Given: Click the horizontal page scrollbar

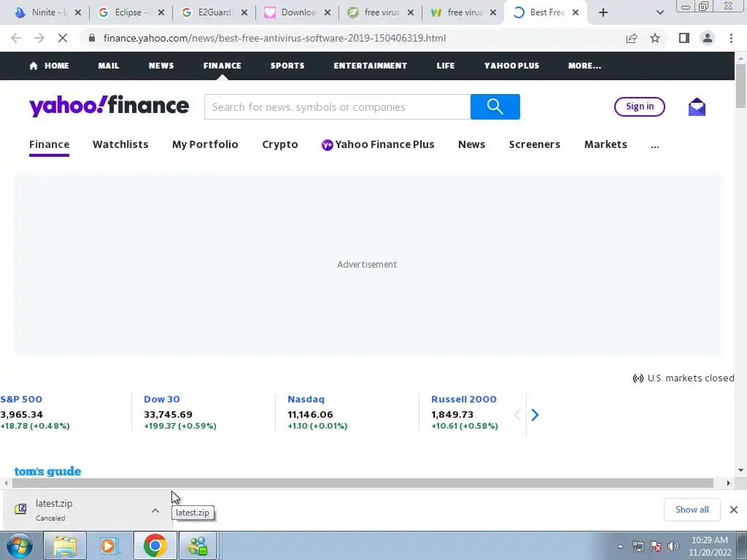Looking at the screenshot, I should [363, 483].
